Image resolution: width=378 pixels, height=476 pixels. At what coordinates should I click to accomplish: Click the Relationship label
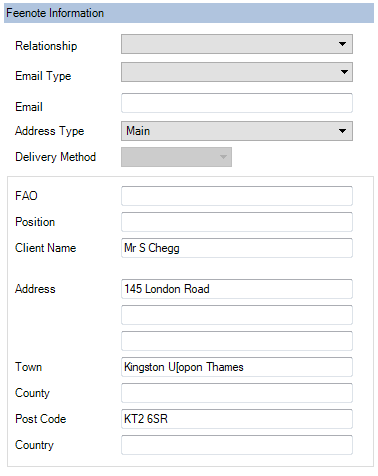[46, 46]
